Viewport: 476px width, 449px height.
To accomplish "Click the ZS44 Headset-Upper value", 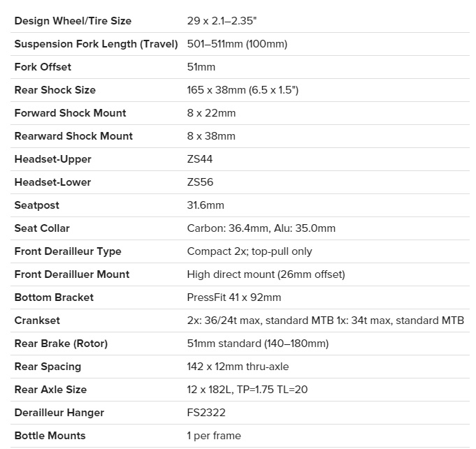I will pos(200,159).
